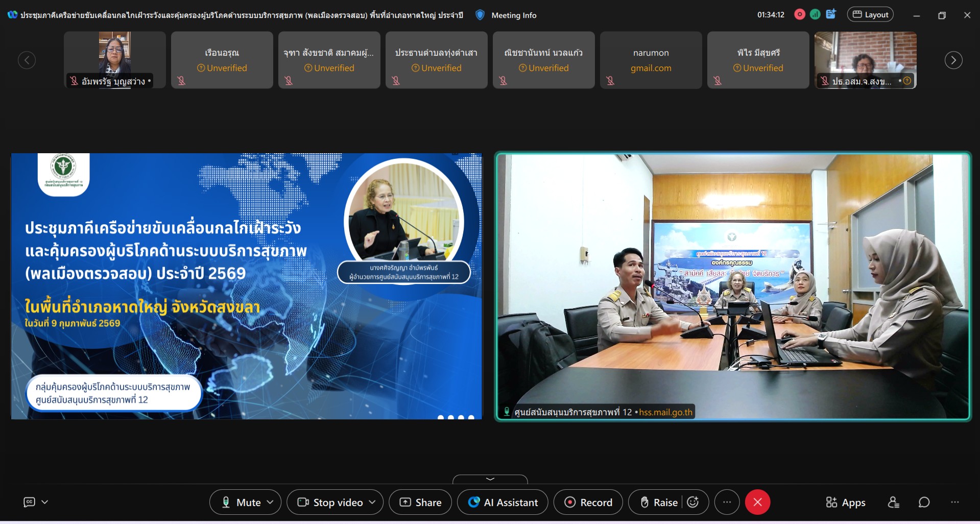Click the Meeting Info shield icon
The width and height of the screenshot is (980, 524).
480,15
